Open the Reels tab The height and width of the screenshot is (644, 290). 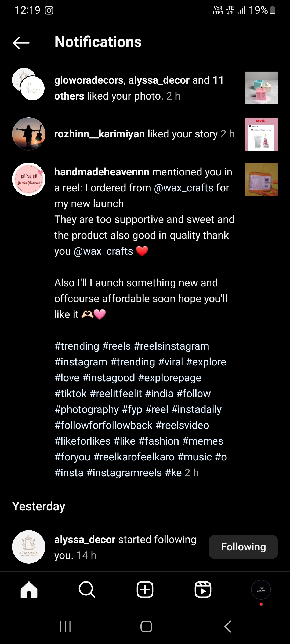(x=203, y=590)
